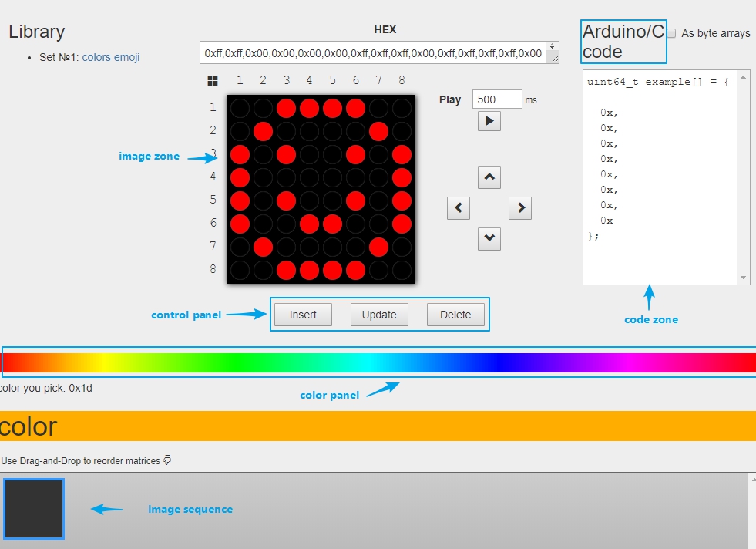Viewport: 756px width, 549px height.
Task: Click the drag-and-drop hint icon
Action: [x=167, y=460]
